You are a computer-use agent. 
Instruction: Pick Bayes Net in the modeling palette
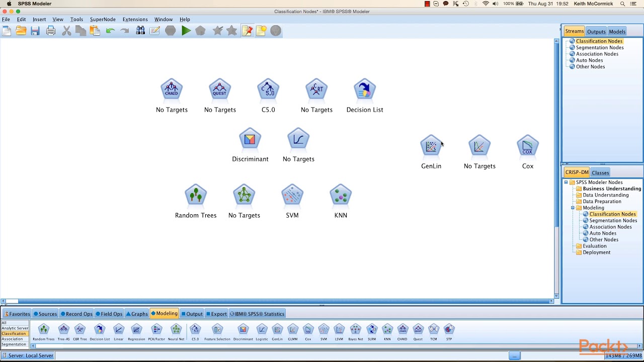tap(356, 332)
